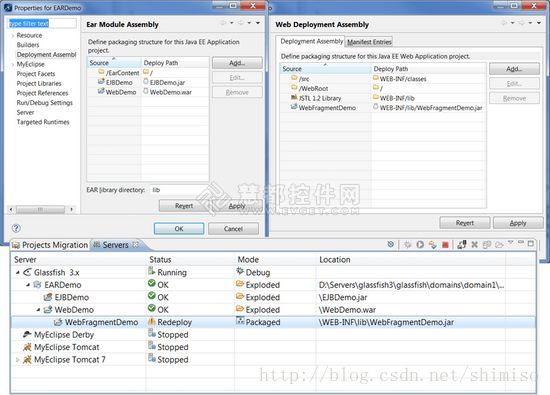Image resolution: width=550 pixels, height=395 pixels.
Task: Click the Run server play icon
Action: pyautogui.click(x=420, y=245)
